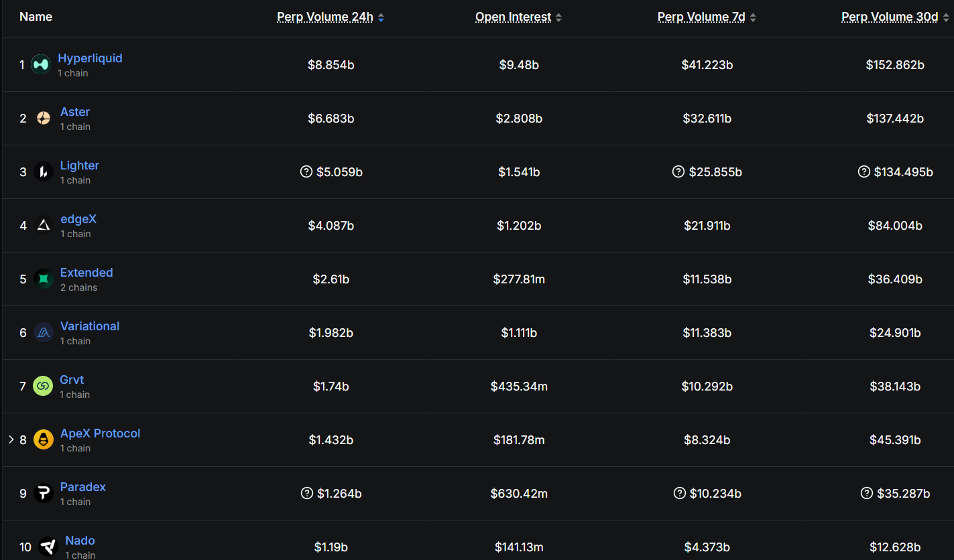Screen dimensions: 954x560
Task: Click the Perp Volume 30d column header
Action: click(x=889, y=17)
